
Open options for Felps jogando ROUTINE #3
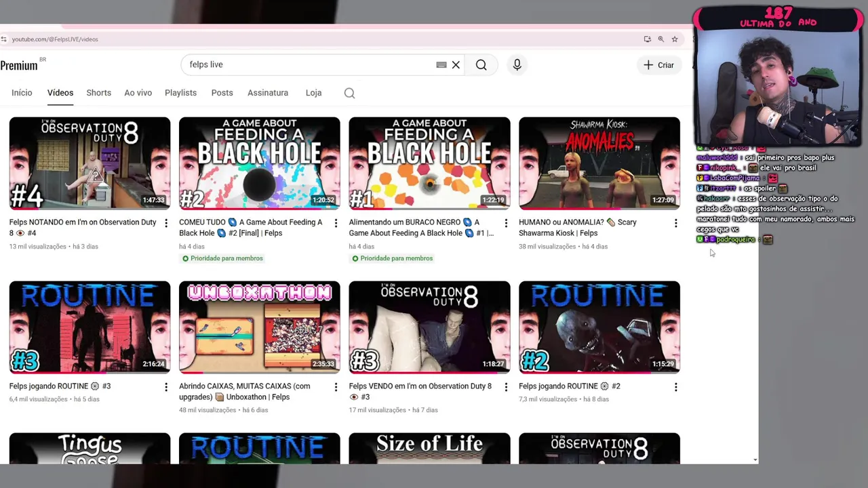click(x=166, y=387)
